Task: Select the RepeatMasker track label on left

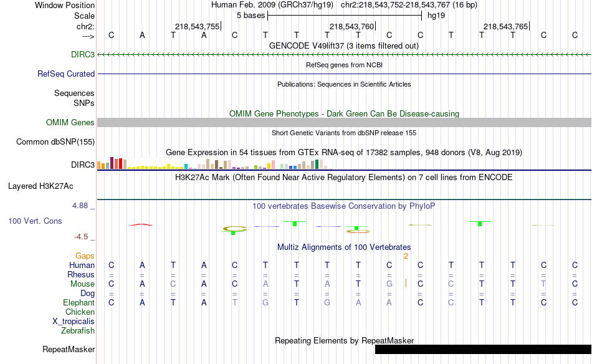Action: click(69, 349)
